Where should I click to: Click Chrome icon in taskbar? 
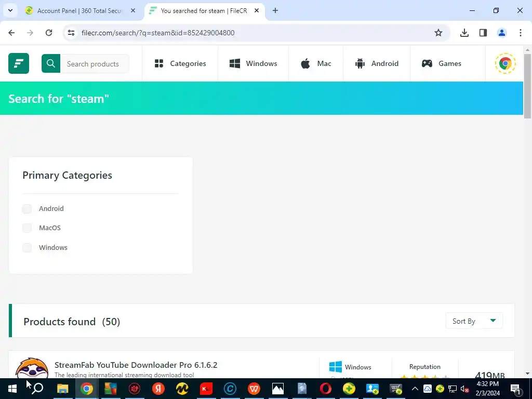pos(87,389)
